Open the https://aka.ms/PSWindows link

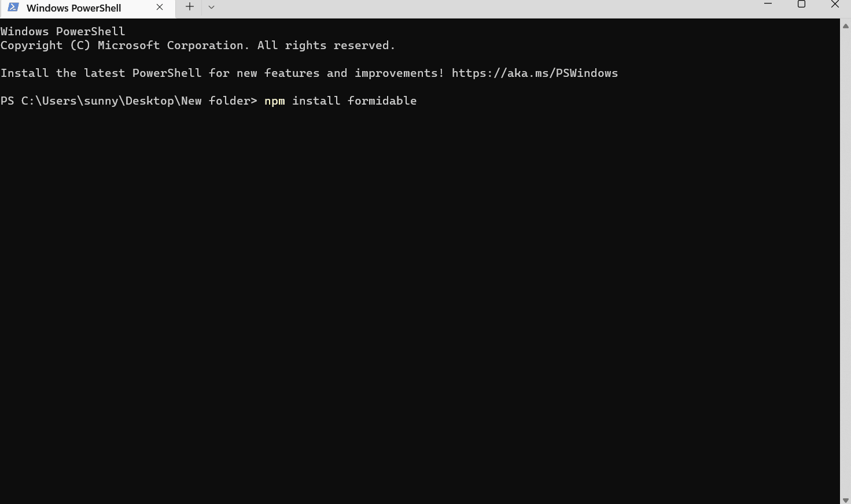pyautogui.click(x=535, y=73)
